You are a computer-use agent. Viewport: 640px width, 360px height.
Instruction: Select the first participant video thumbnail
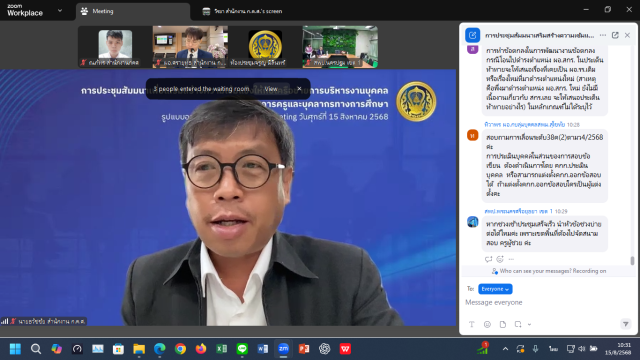click(x=115, y=47)
